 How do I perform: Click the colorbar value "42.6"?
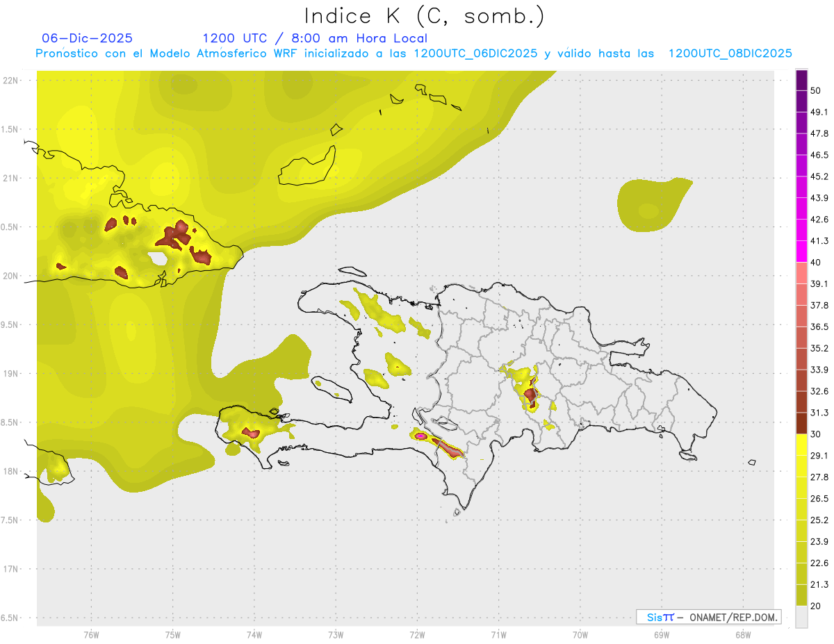coord(819,220)
